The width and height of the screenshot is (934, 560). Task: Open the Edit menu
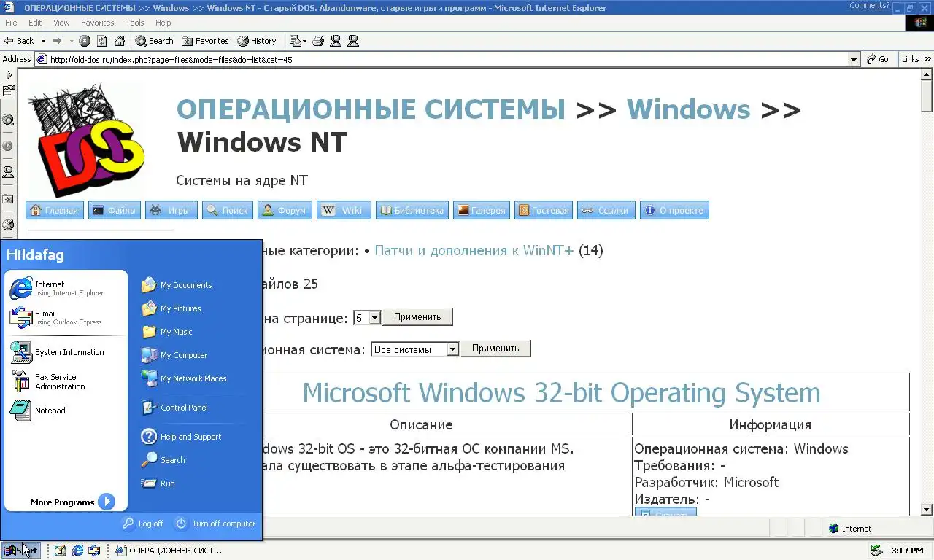tap(35, 23)
